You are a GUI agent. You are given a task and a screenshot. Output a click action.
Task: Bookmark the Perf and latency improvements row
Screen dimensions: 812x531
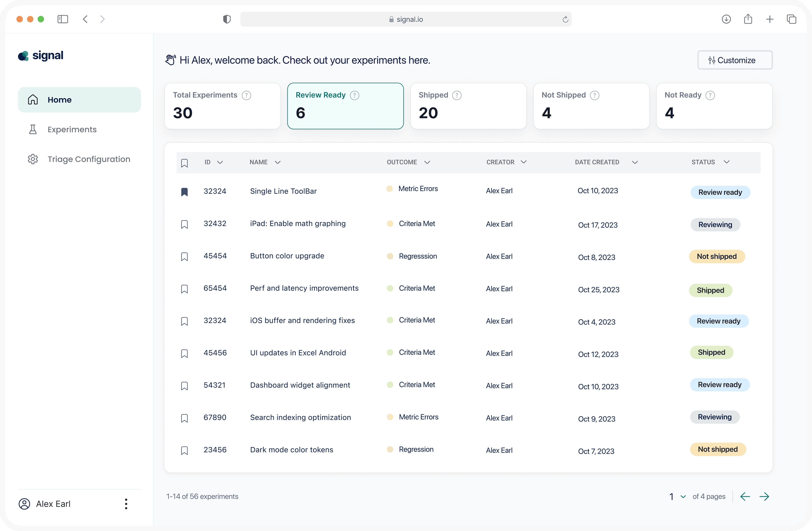pos(184,289)
